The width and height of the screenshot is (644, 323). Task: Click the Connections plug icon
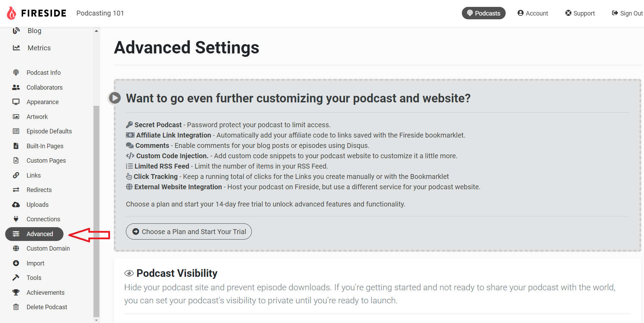coord(16,219)
